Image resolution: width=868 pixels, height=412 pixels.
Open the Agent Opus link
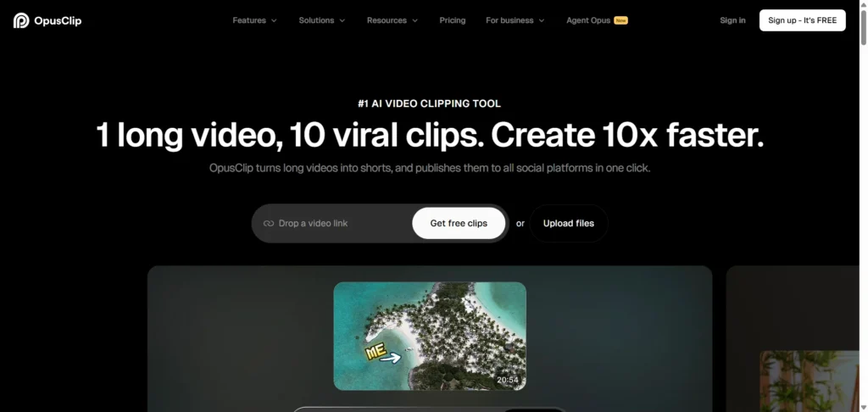(x=588, y=20)
